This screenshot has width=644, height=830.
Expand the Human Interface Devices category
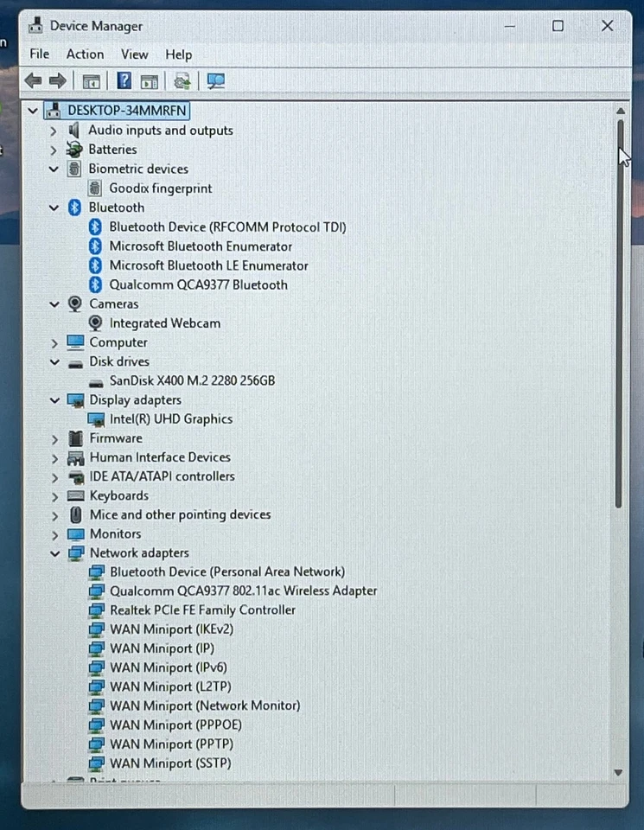point(54,458)
